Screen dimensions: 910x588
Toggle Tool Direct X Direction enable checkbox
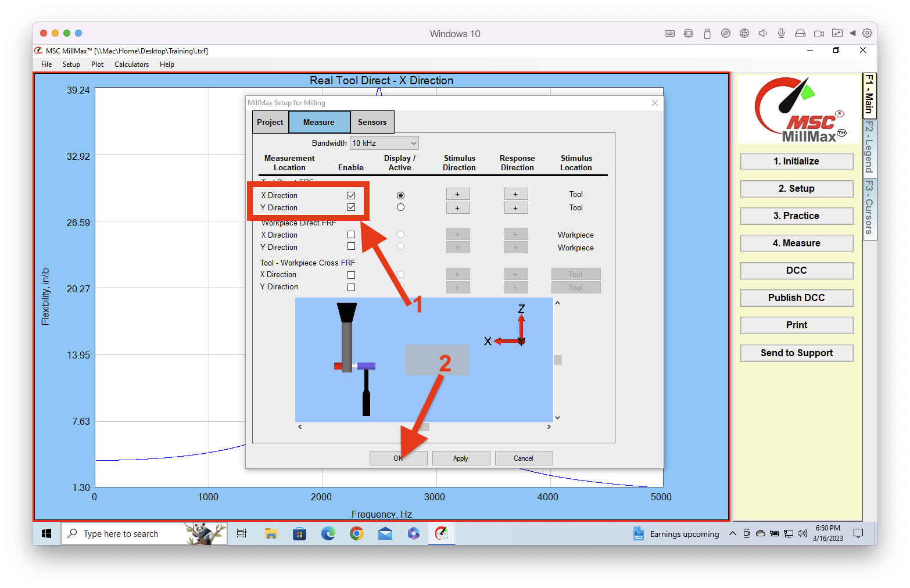[351, 195]
